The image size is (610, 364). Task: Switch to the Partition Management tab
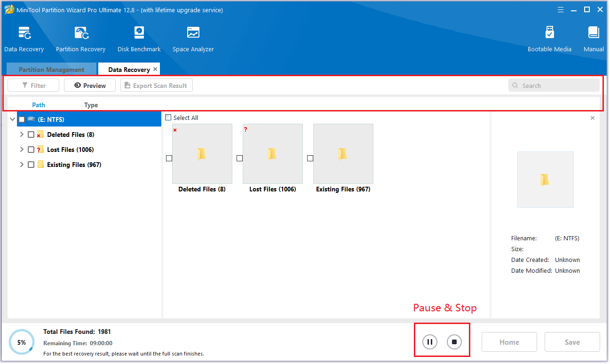pos(51,69)
